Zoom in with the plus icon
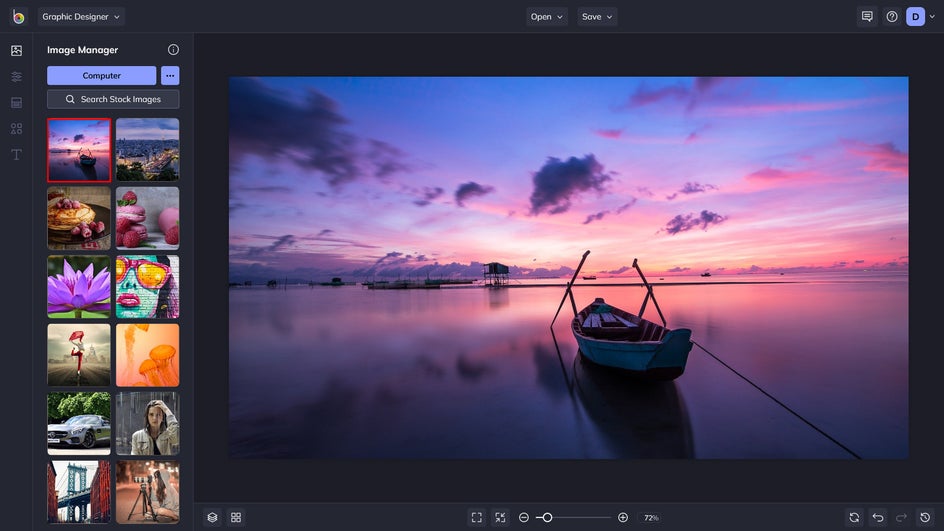Image resolution: width=944 pixels, height=531 pixels. (623, 517)
